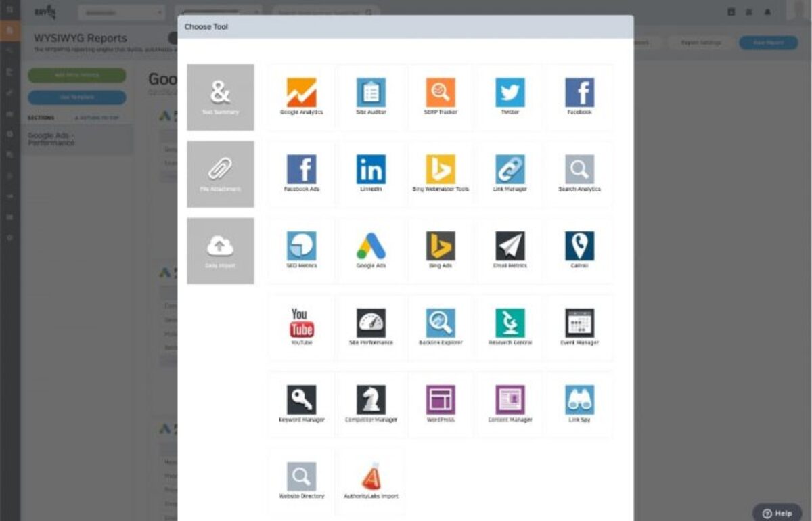This screenshot has width=812, height=521.
Task: Open the Help widget
Action: tap(777, 513)
